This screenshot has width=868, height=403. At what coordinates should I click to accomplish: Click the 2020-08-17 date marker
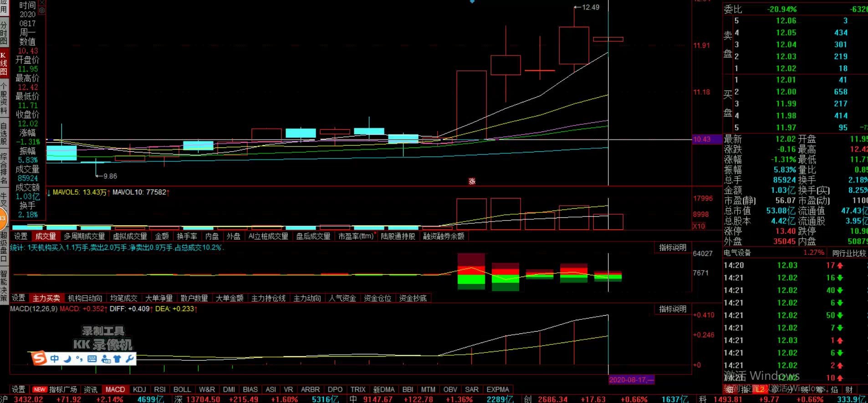[x=632, y=379]
